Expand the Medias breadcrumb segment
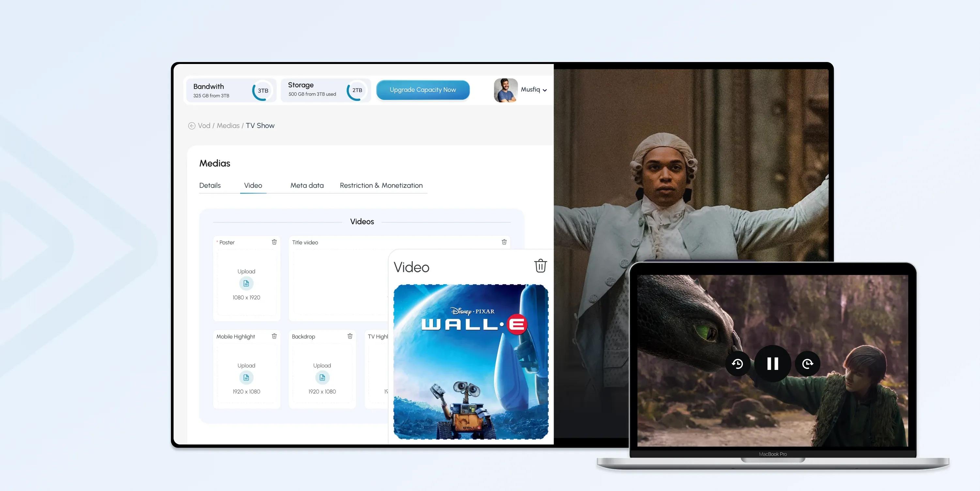This screenshot has width=980, height=491. (x=227, y=125)
